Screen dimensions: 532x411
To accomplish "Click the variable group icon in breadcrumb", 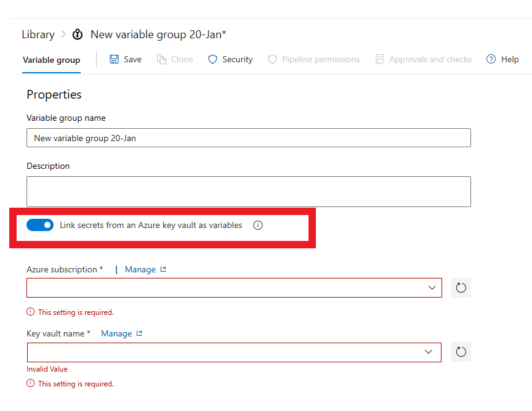I will point(78,35).
